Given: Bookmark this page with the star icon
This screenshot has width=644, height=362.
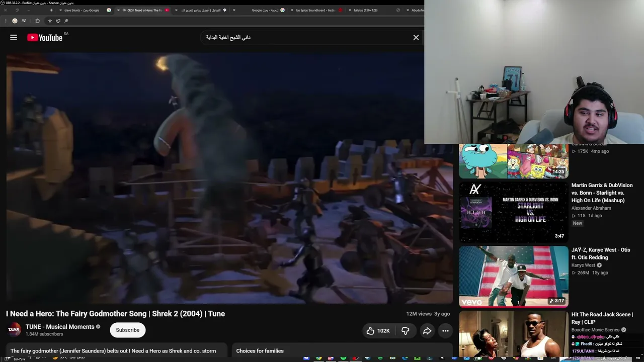Looking at the screenshot, I should pos(50,21).
